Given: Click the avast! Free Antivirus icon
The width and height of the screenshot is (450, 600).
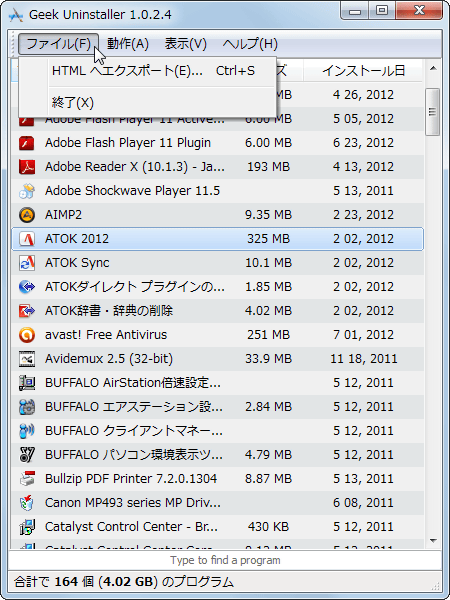Looking at the screenshot, I should [x=27, y=335].
